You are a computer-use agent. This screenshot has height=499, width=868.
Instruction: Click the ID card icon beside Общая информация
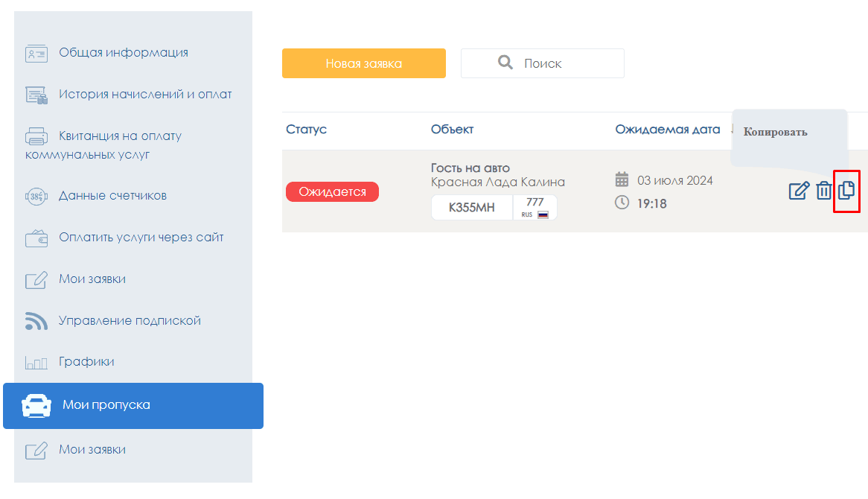[36, 54]
